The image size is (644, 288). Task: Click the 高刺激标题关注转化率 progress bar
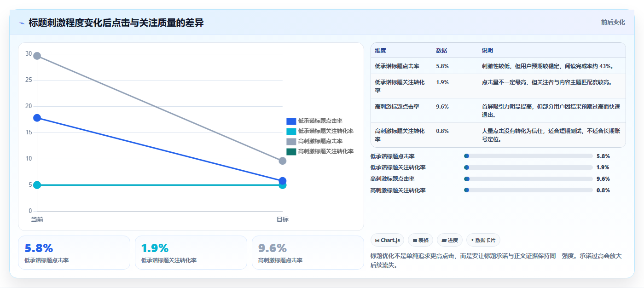[528, 190]
